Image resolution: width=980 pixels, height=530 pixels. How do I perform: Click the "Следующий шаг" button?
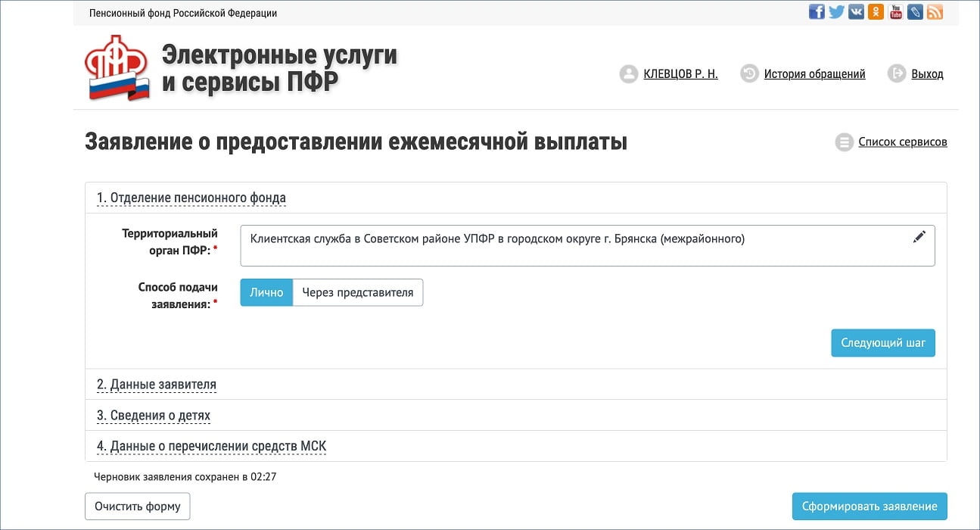pos(882,343)
